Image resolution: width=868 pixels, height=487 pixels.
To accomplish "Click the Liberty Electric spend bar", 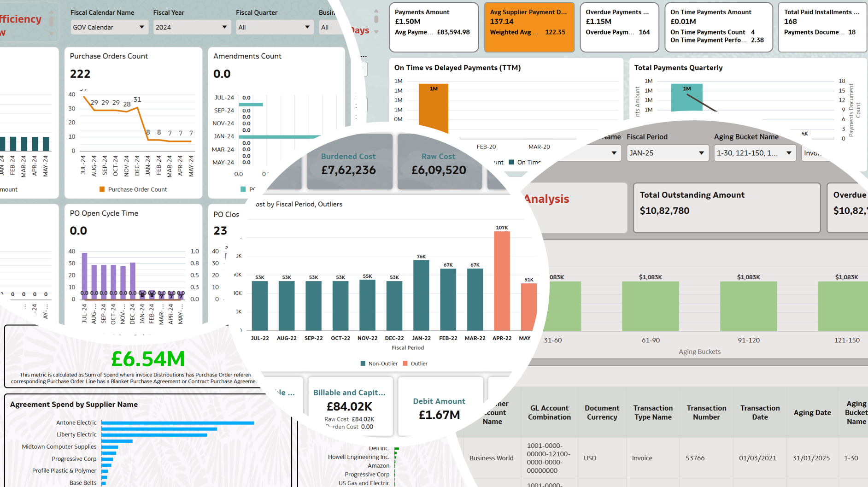I will click(154, 435).
